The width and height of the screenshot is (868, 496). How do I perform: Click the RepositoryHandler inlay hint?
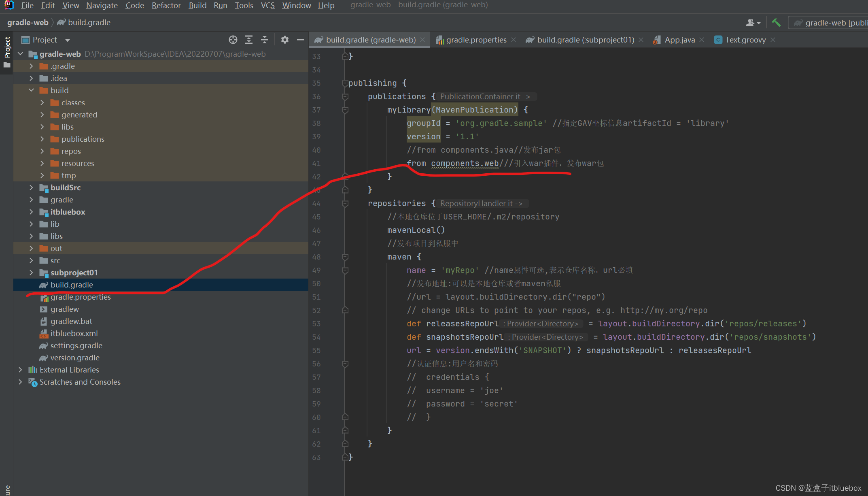click(x=482, y=203)
